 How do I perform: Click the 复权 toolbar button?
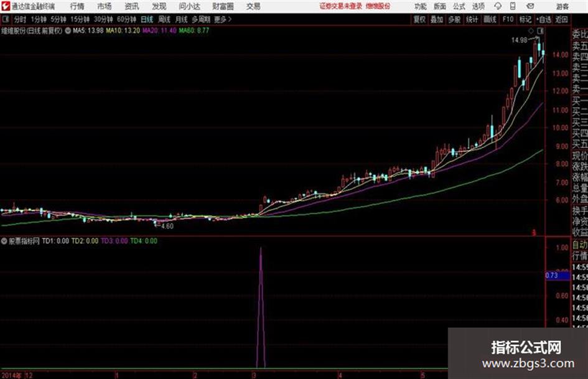pos(419,19)
